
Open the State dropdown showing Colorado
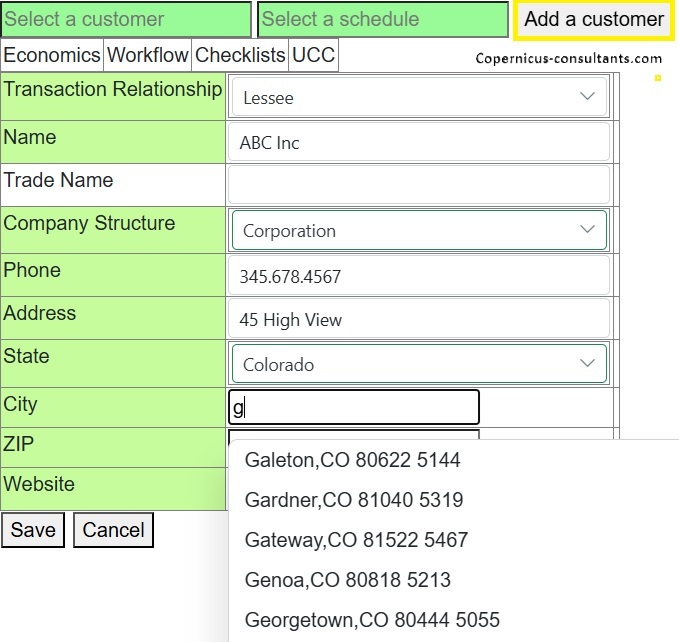(419, 364)
